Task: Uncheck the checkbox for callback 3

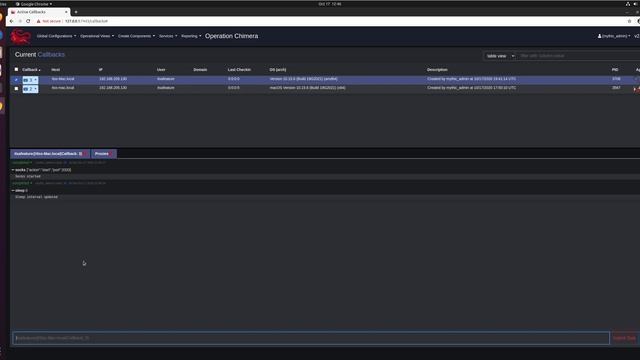Action: pyautogui.click(x=16, y=80)
